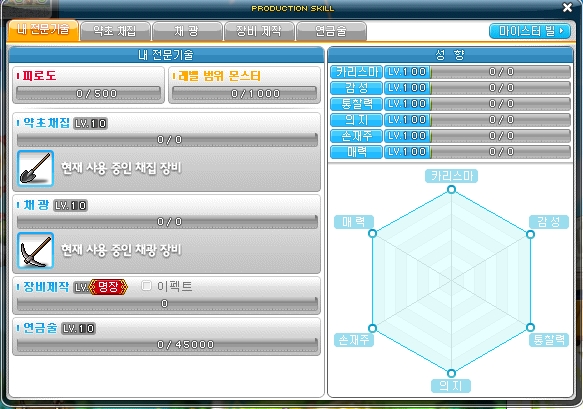
Task: Switch to the 약초 채집 tab
Action: point(115,31)
